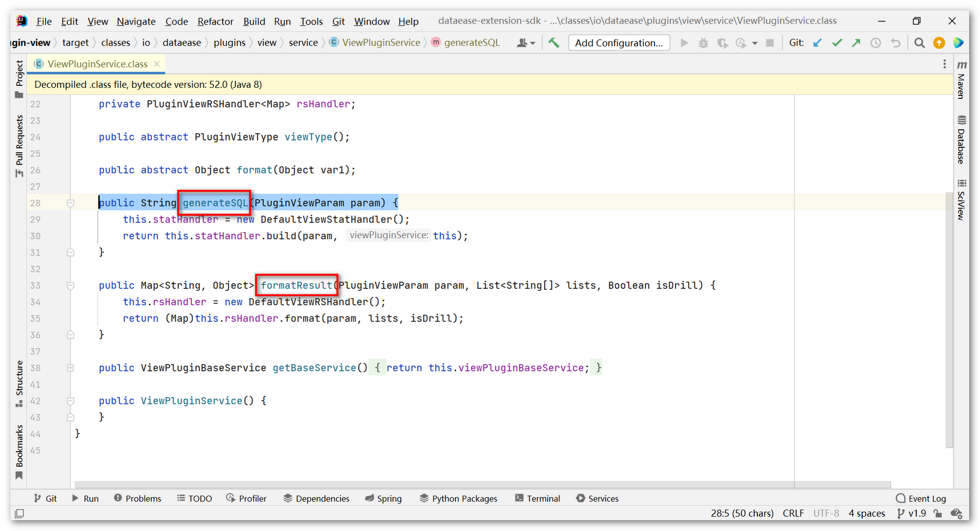
Task: Click Git commit checkmark icon
Action: click(x=836, y=43)
